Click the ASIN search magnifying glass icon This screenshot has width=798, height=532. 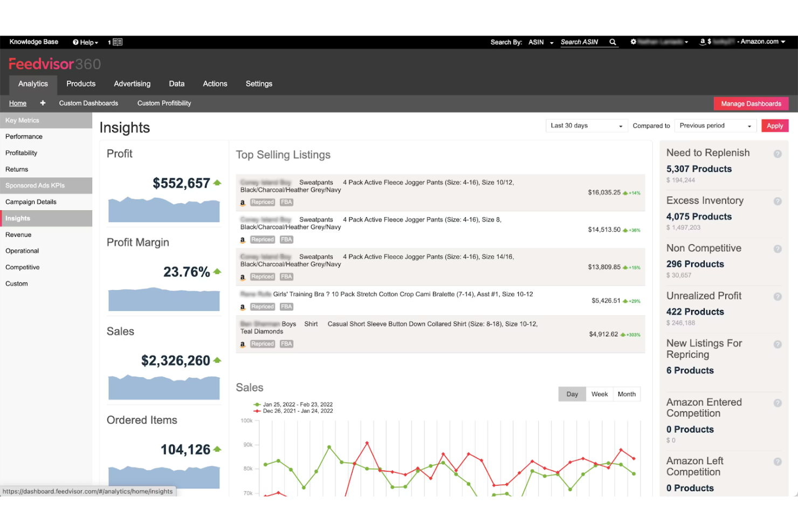613,42
